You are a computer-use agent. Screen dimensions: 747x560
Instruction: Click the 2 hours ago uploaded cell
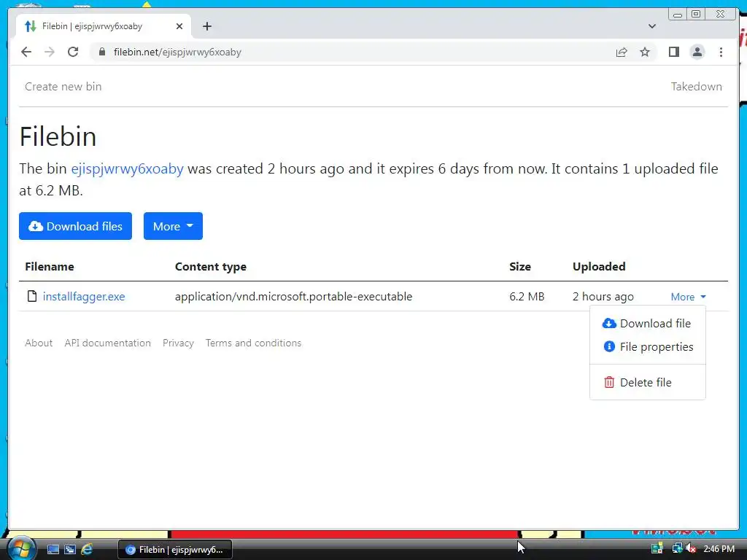pos(603,296)
